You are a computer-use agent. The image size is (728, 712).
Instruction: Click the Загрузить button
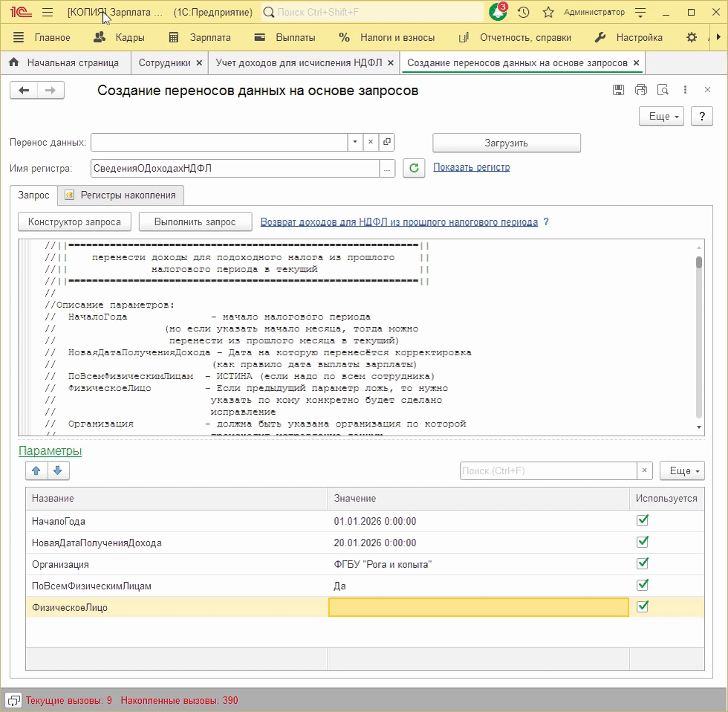(x=507, y=143)
